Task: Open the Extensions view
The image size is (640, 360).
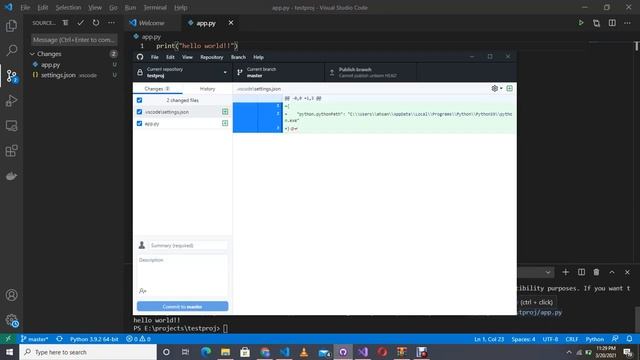Action: (x=11, y=151)
